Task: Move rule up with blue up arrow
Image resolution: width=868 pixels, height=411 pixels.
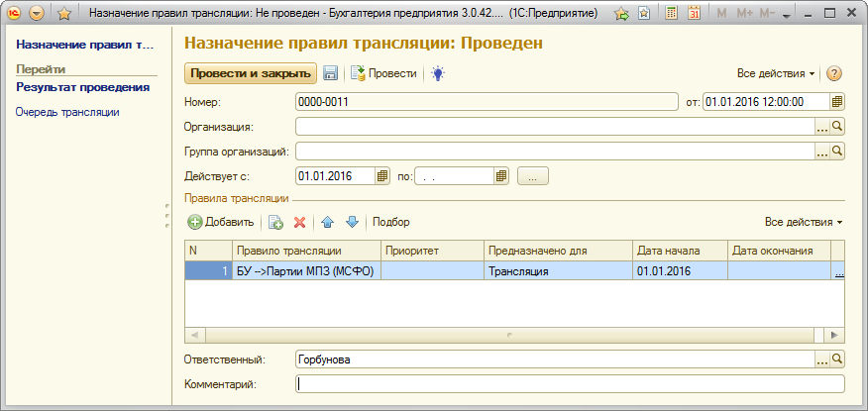Action: [328, 222]
